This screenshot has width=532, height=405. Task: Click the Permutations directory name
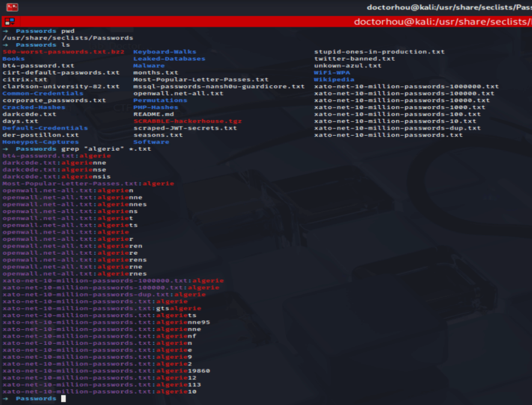pyautogui.click(x=160, y=100)
